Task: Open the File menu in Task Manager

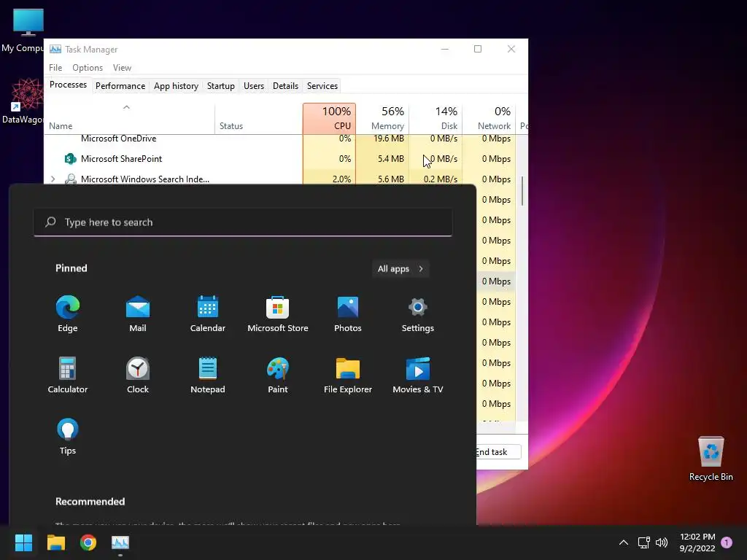Action: pos(55,68)
